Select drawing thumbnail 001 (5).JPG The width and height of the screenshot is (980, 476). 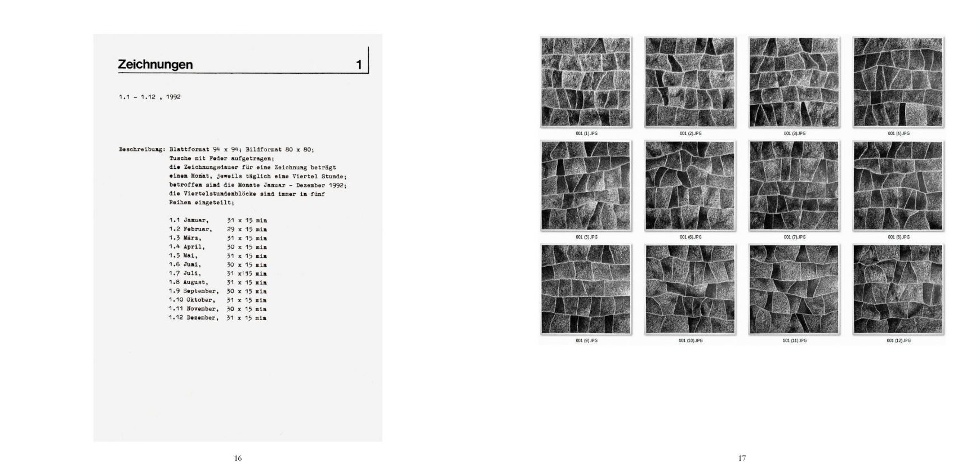click(x=586, y=186)
